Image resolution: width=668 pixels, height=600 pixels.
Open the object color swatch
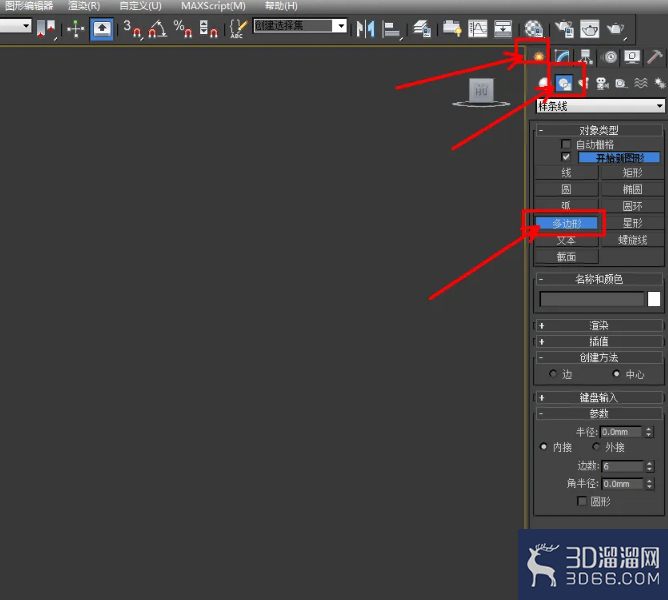654,299
